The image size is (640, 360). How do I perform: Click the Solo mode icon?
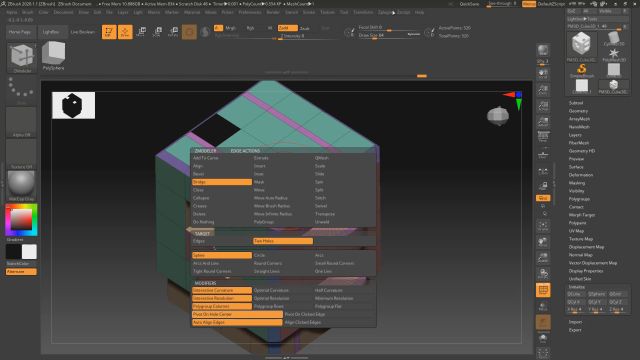[x=543, y=338]
